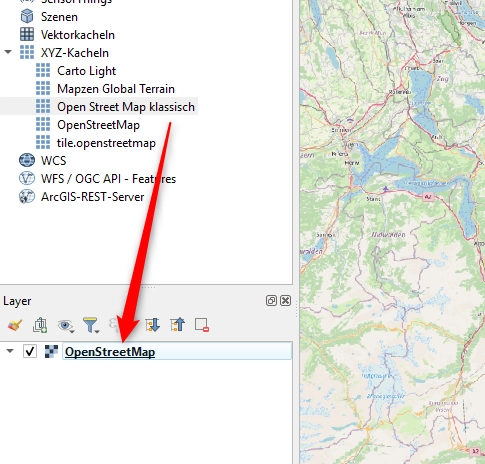Select Open Street Map klassisch entry
Image resolution: width=485 pixels, height=464 pixels.
tap(126, 107)
